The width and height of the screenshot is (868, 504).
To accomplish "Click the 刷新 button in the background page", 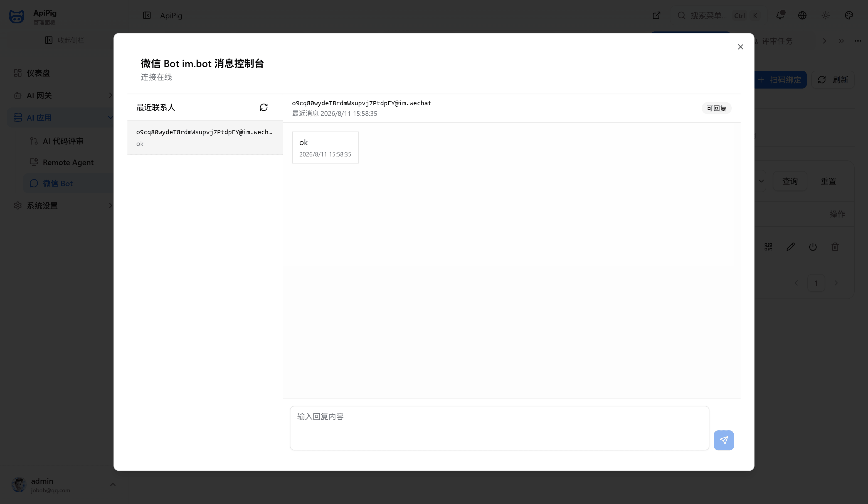I will (x=833, y=80).
